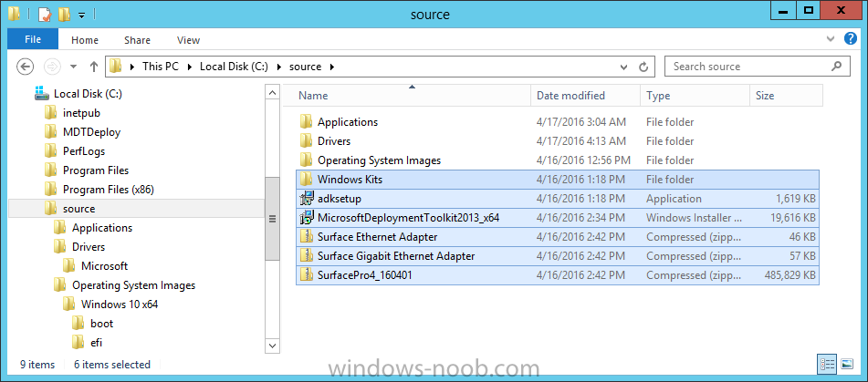Click the New folder icon in title bar
The width and height of the screenshot is (868, 382).
tap(64, 15)
